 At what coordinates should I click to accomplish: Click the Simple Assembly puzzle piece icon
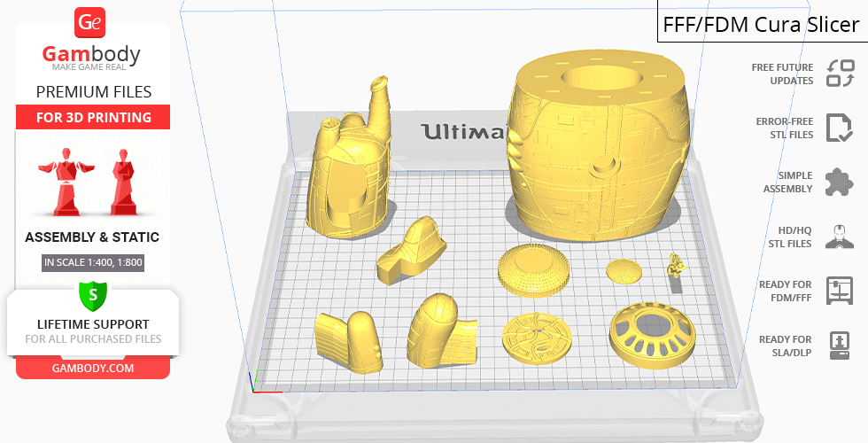(x=839, y=183)
